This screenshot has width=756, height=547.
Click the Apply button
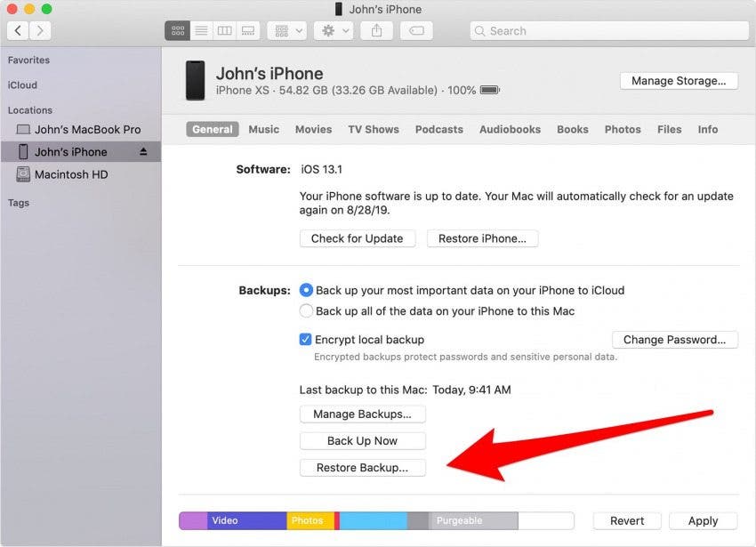click(703, 521)
